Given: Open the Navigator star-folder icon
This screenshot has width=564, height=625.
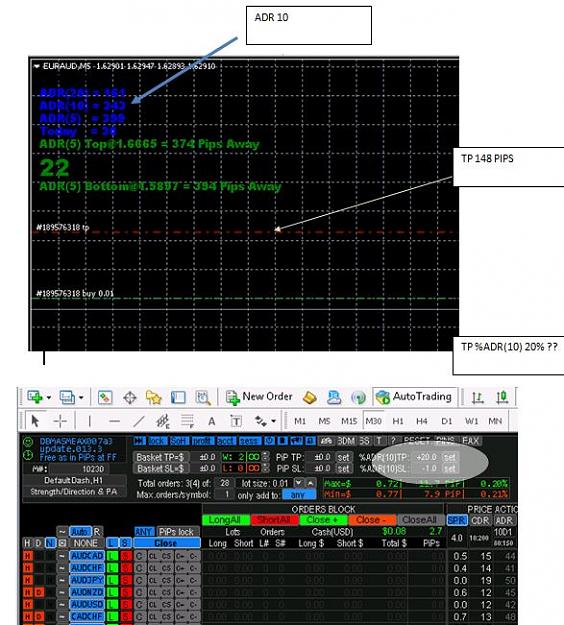Looking at the screenshot, I should point(153,397).
